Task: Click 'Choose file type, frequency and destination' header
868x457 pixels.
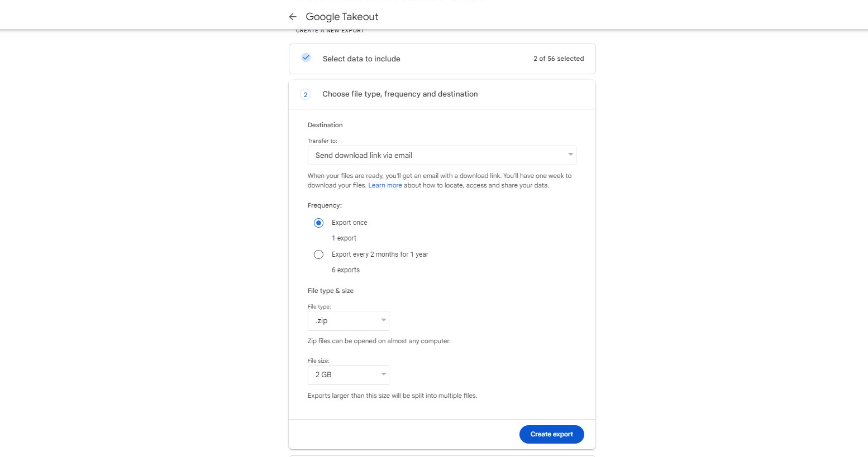Action: click(400, 94)
